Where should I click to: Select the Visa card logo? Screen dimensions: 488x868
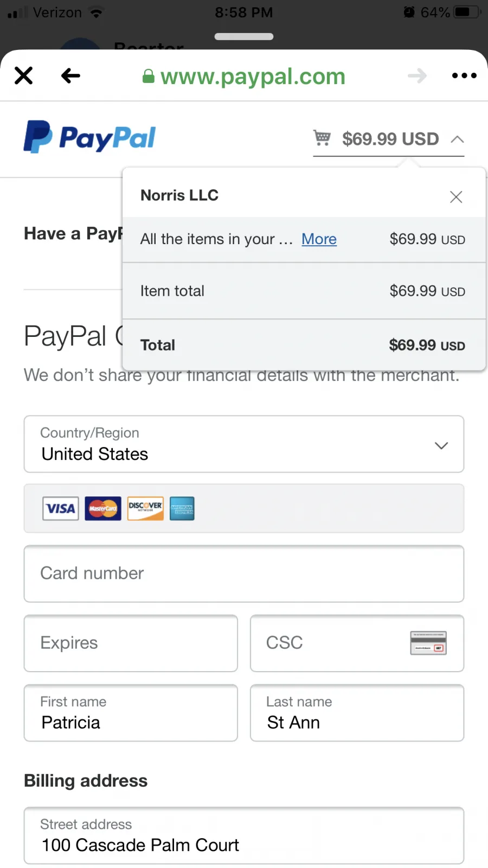coord(61,508)
